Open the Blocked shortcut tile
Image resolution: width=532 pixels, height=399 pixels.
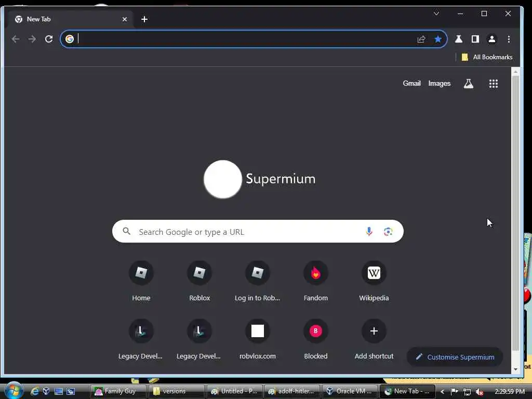pyautogui.click(x=316, y=339)
